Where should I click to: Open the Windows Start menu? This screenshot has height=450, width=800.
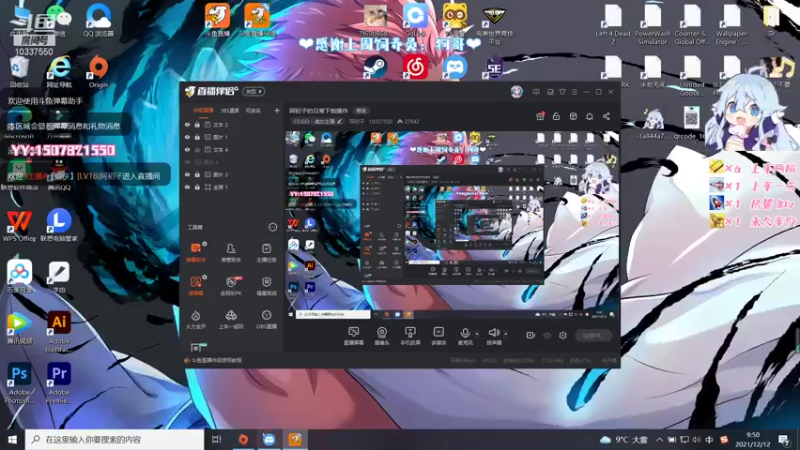pos(12,439)
